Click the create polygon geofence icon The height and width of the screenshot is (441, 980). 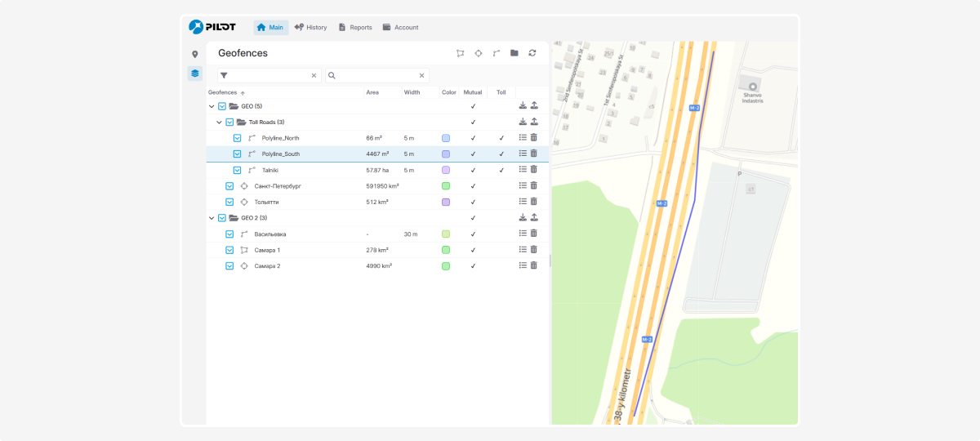pos(460,53)
